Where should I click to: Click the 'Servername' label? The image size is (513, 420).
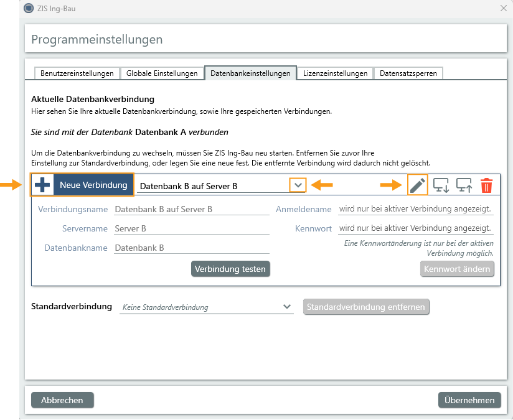(85, 228)
